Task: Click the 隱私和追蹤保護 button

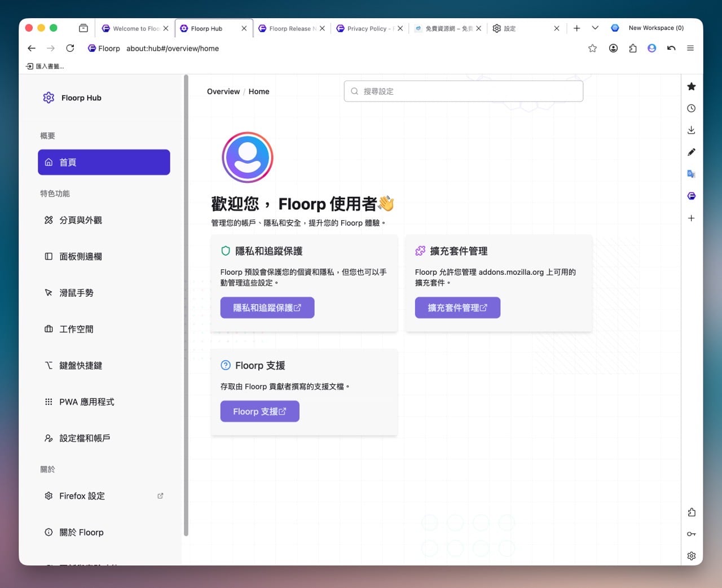Action: 267,308
